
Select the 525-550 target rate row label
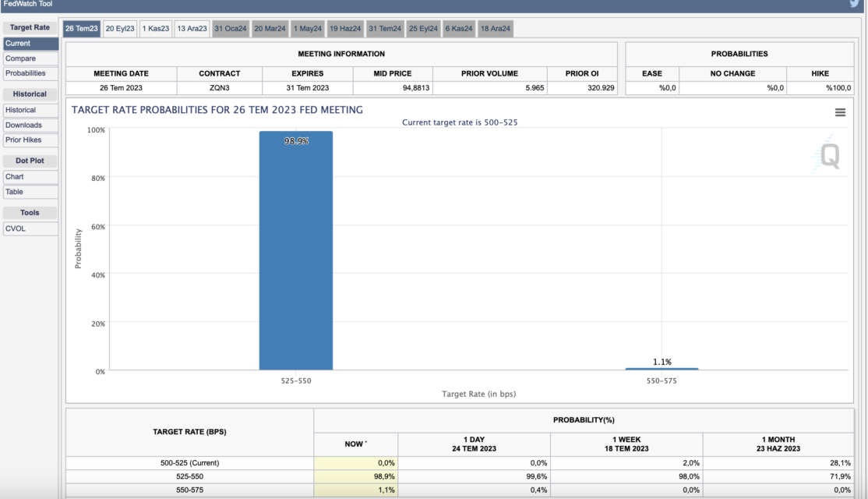coord(190,476)
